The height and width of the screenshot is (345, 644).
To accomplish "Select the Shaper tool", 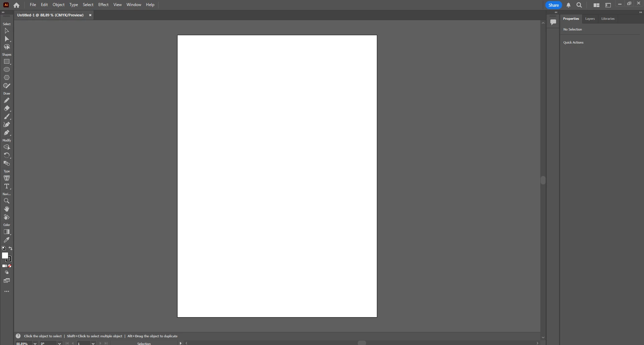I will tap(7, 86).
